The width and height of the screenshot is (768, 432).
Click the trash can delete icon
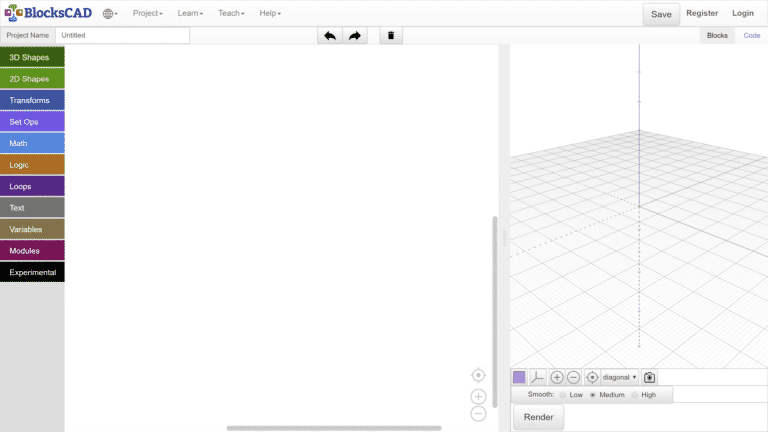click(x=391, y=36)
